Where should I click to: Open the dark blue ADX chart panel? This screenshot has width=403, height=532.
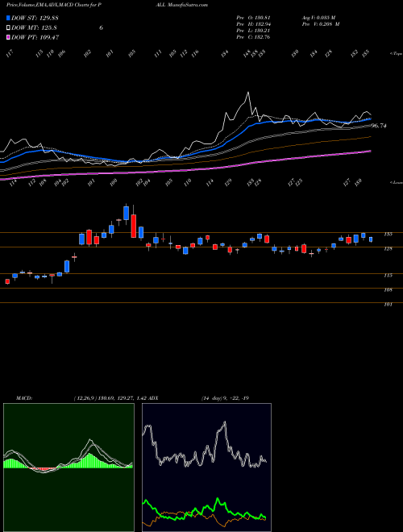pyautogui.click(x=206, y=468)
